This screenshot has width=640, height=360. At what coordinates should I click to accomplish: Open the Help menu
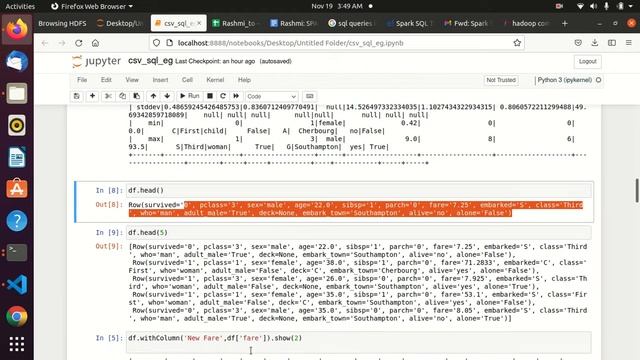click(244, 80)
